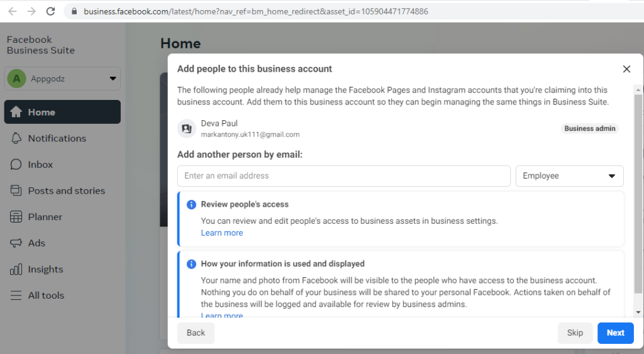Click Deva Paul's profile icon
This screenshot has height=354, width=644.
pyautogui.click(x=186, y=128)
